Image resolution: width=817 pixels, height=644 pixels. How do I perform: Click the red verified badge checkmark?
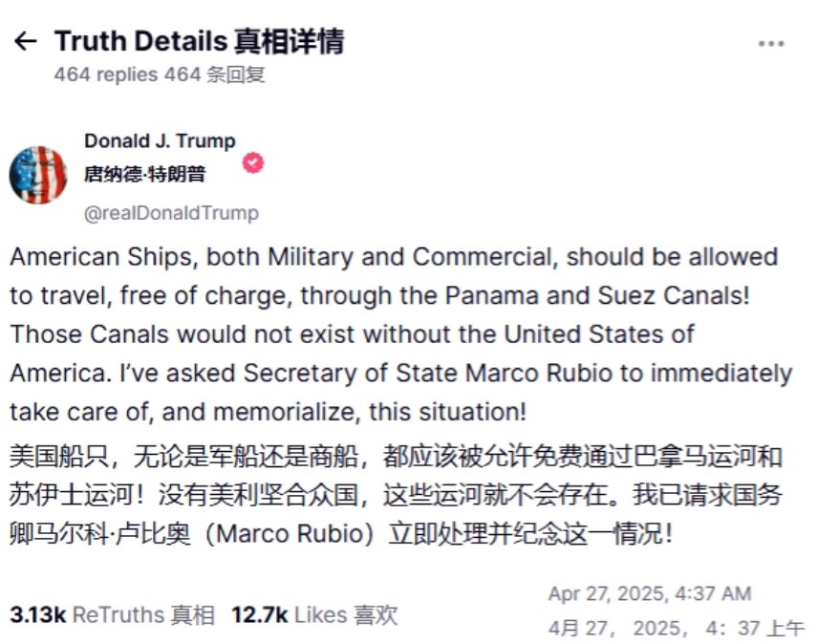tap(252, 163)
